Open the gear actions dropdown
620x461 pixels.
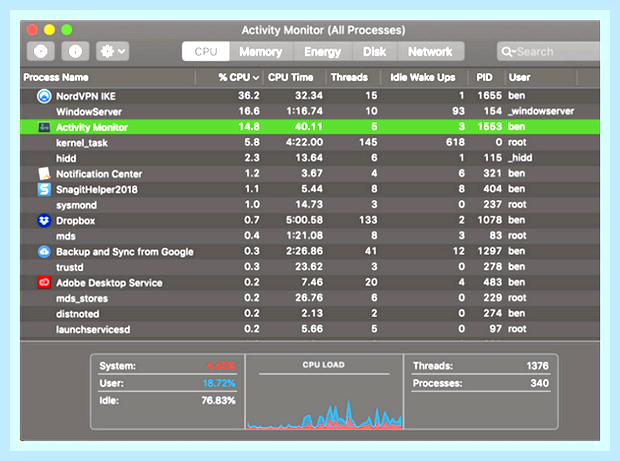click(113, 51)
